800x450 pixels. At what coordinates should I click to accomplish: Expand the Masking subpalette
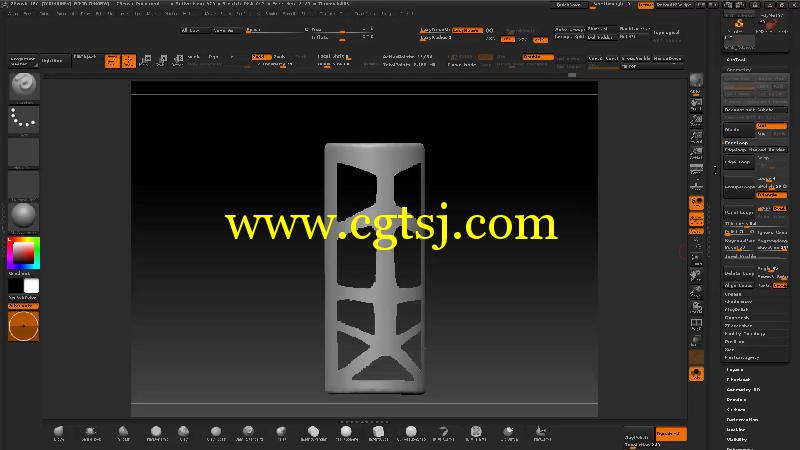736,430
